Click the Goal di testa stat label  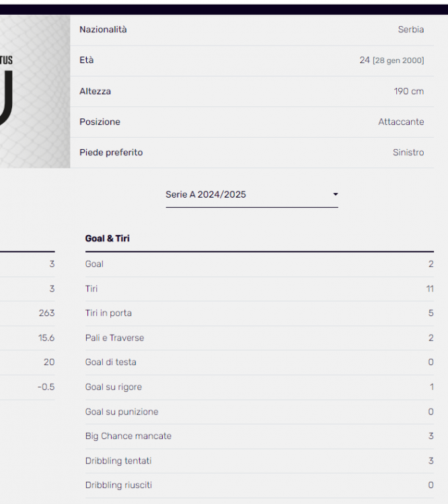point(110,362)
